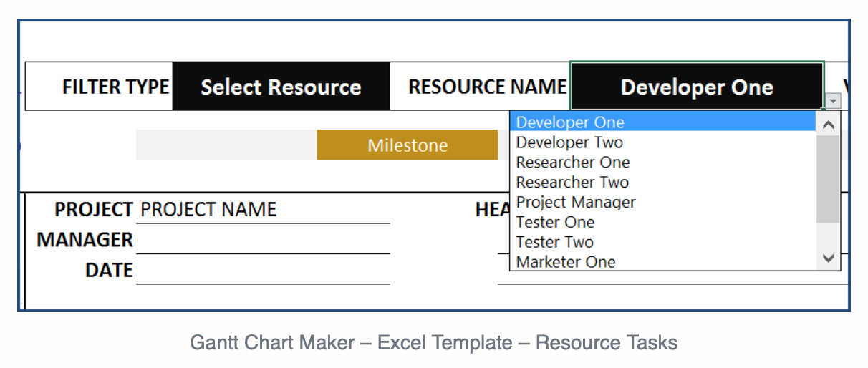Click the gold Milestone legend swatch

[408, 145]
